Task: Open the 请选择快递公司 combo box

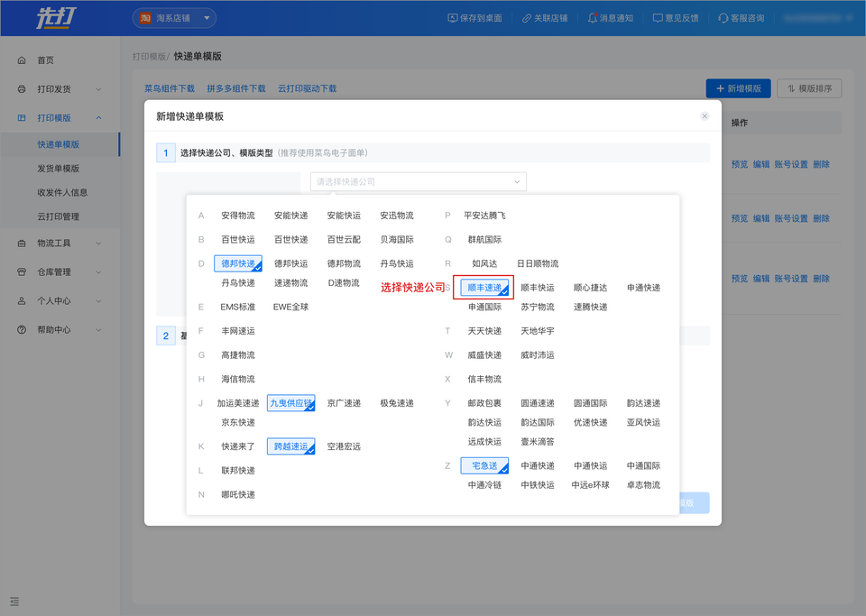Action: coord(418,182)
